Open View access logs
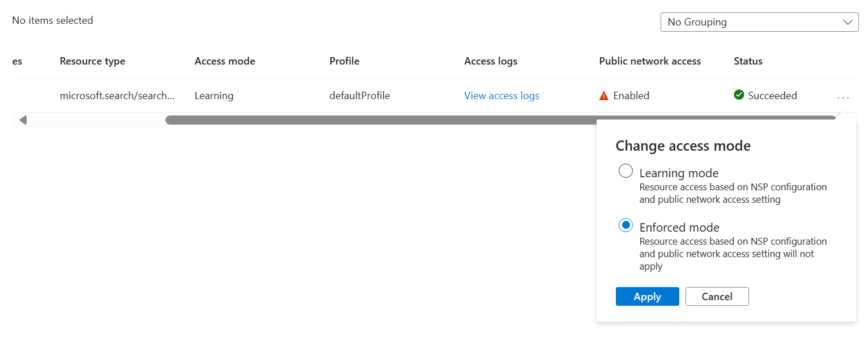The image size is (868, 346). click(501, 95)
